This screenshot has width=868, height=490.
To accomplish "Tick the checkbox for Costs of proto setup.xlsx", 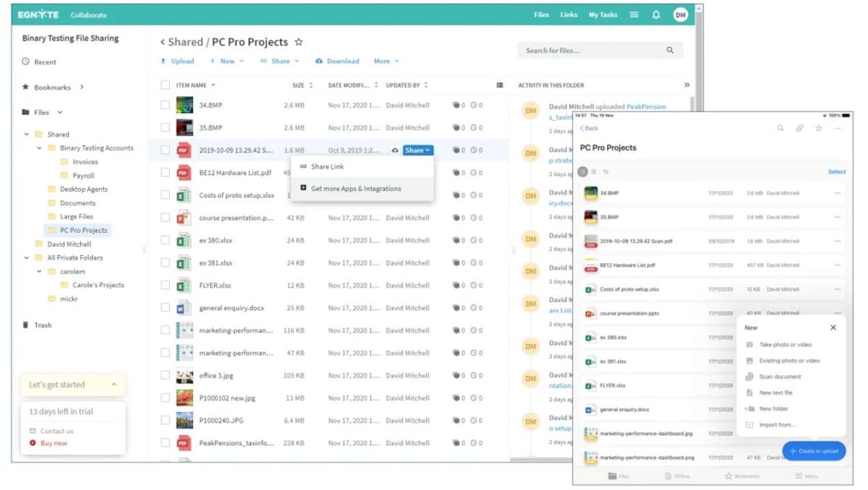I will coord(165,195).
